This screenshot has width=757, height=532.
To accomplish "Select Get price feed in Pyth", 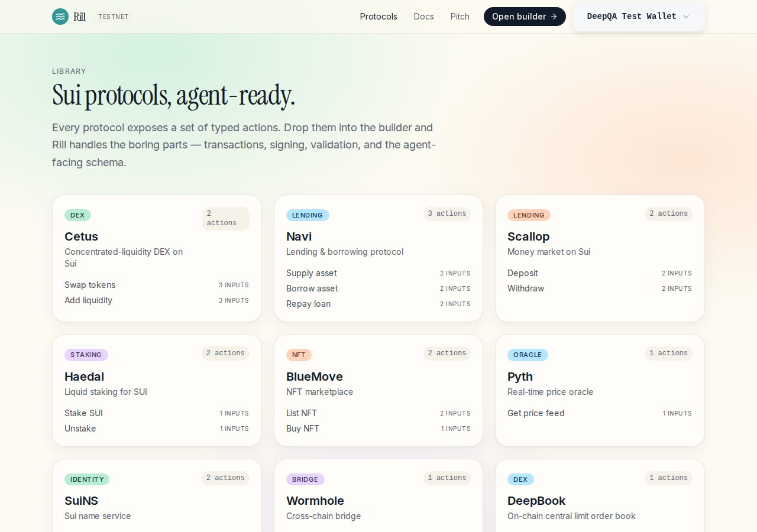I will click(x=600, y=413).
